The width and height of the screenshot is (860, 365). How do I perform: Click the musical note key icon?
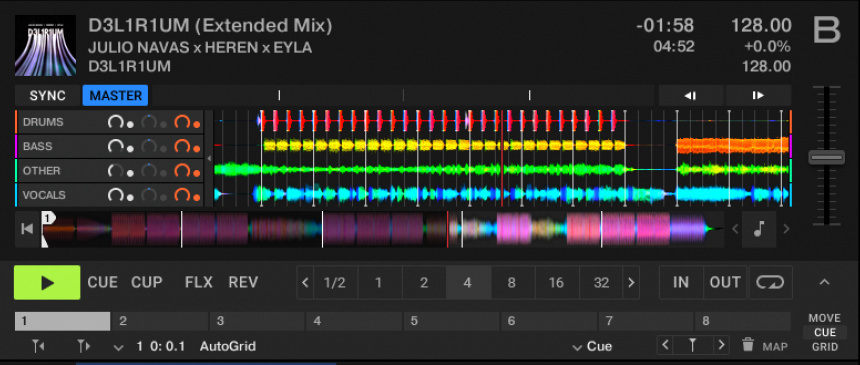coord(759,229)
